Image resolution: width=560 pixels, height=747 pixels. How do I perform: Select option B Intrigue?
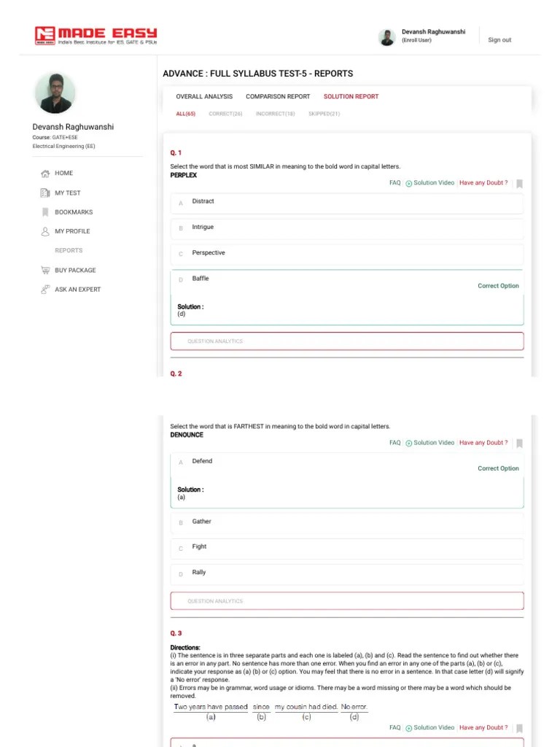tap(346, 229)
